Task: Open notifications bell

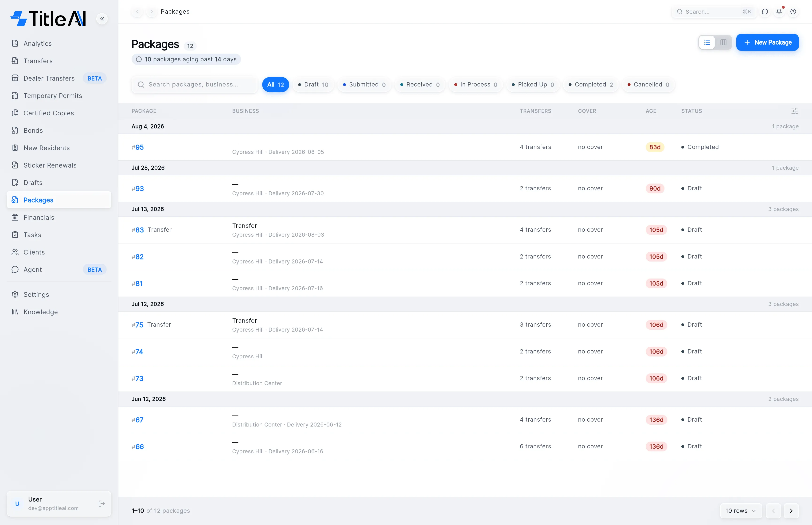Action: pyautogui.click(x=779, y=12)
